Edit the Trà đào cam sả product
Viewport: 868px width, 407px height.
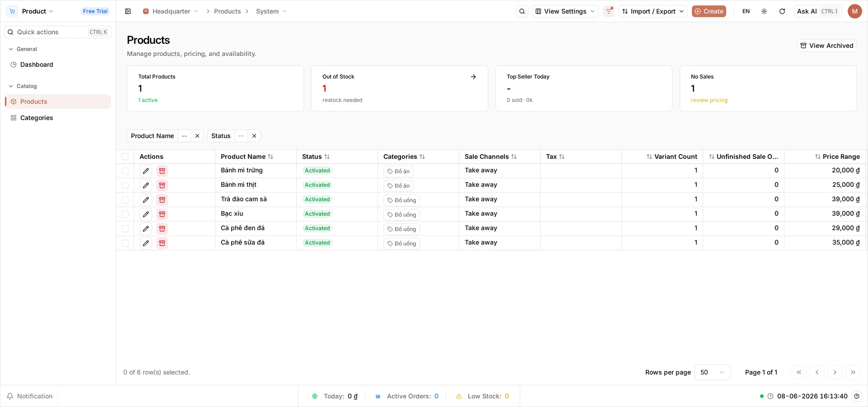[x=146, y=200]
